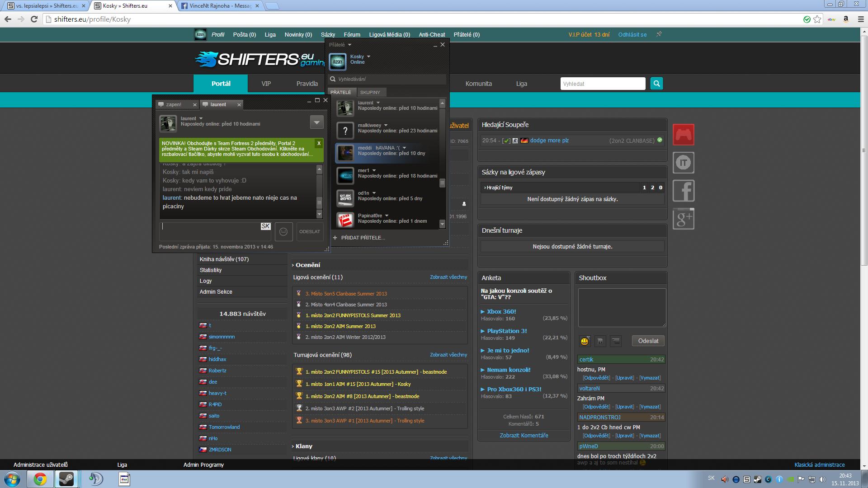Open the Přátelé title dropdown arrow
This screenshot has width=868, height=488.
pos(349,45)
